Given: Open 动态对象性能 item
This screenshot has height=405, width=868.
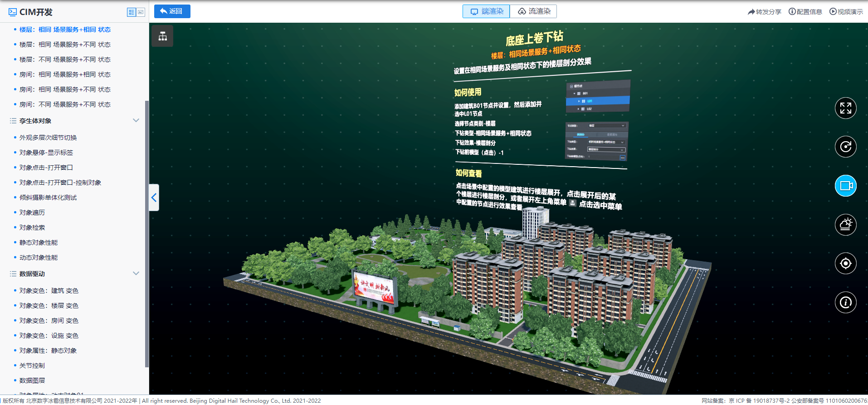Looking at the screenshot, I should click(39, 257).
